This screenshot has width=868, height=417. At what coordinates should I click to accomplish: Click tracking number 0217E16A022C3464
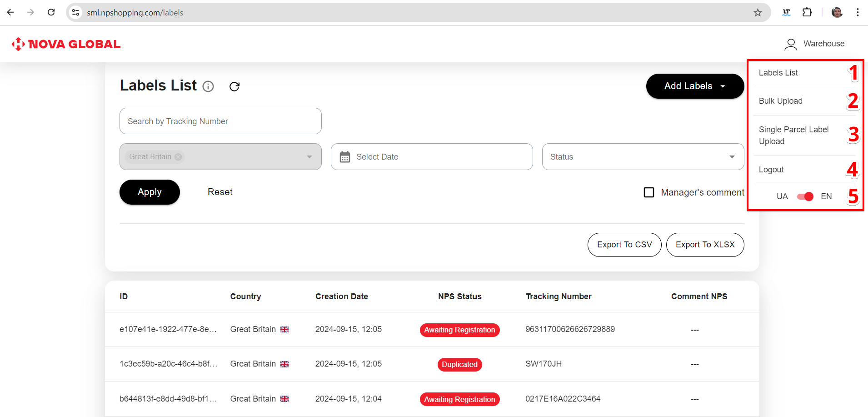[x=563, y=399]
